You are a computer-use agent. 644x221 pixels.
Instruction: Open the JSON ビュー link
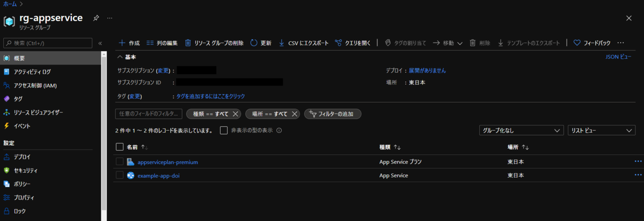(618, 56)
